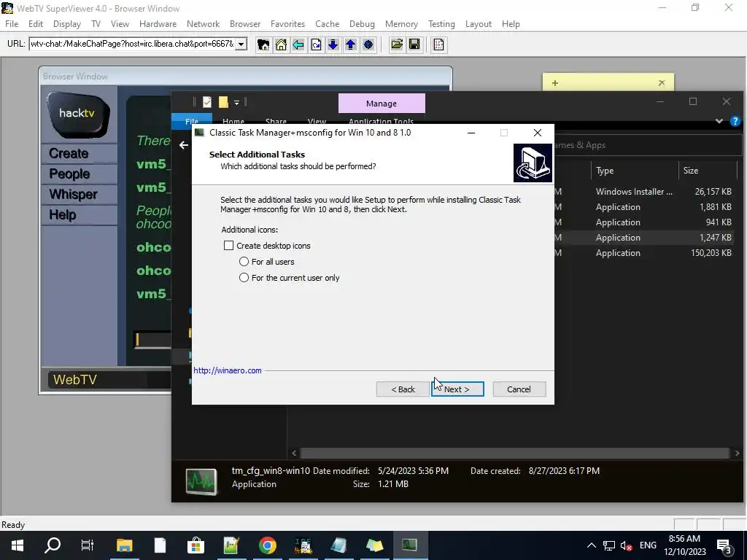Viewport: 747px width, 560px height.
Task: Open the Windows Start menu
Action: click(18, 545)
